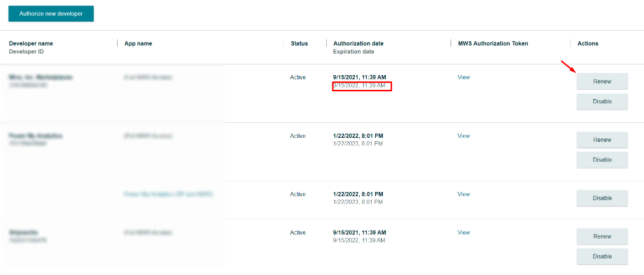The height and width of the screenshot is (275, 644).
Task: Click the Actions column header
Action: pyautogui.click(x=587, y=44)
